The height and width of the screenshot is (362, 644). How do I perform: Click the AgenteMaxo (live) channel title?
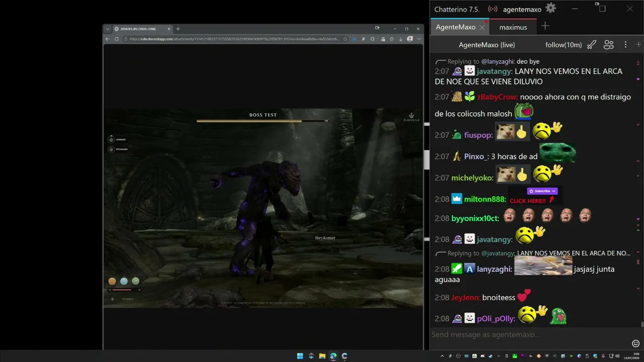point(487,45)
